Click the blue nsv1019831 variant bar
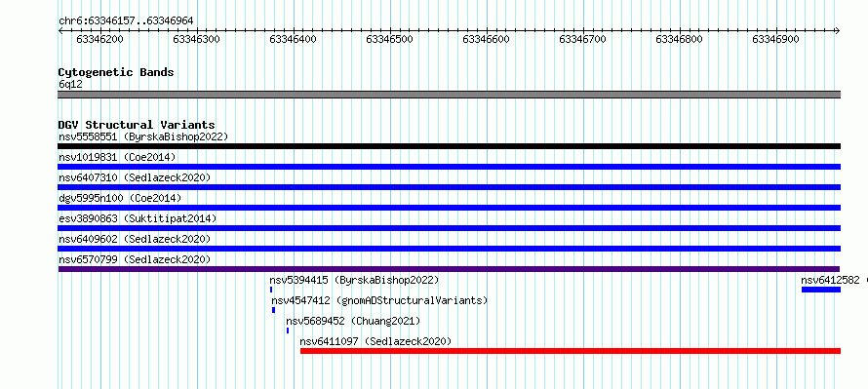 point(449,167)
